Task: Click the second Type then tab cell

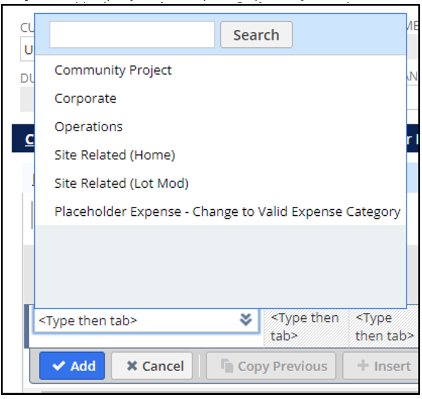Action: [306, 327]
